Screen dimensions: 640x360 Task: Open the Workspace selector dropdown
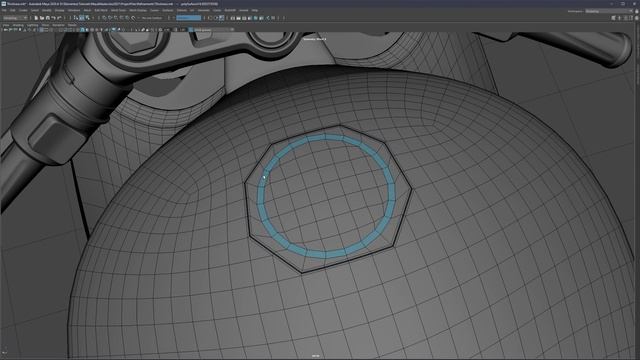(609, 11)
